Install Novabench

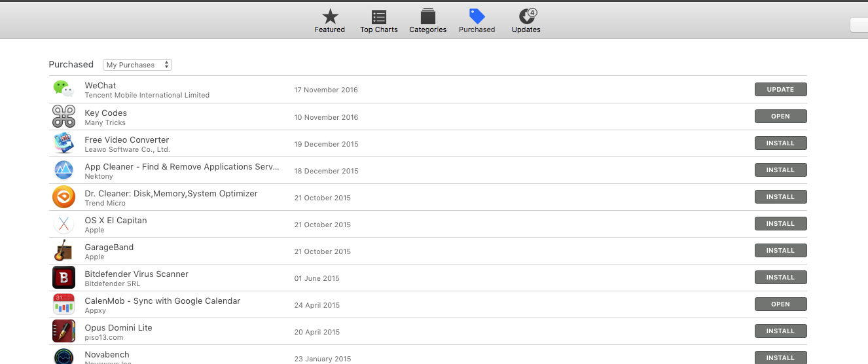[780, 357]
